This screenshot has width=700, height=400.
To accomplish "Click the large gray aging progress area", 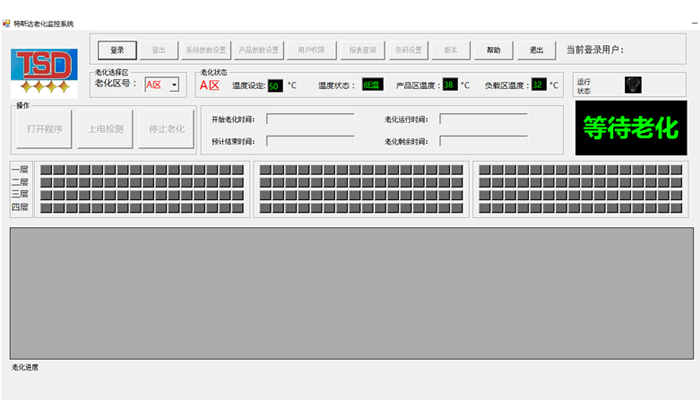I will coord(350,292).
